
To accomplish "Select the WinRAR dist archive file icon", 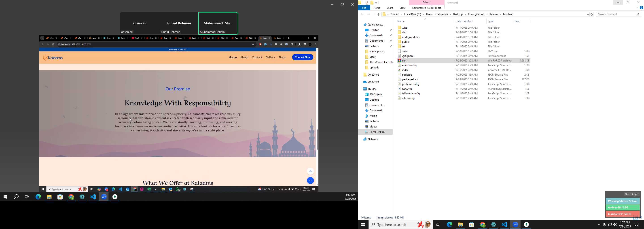I will tap(400, 61).
